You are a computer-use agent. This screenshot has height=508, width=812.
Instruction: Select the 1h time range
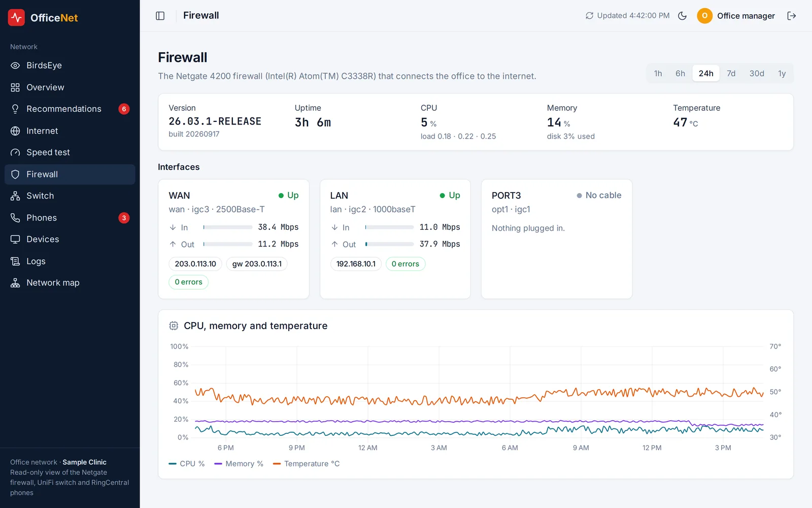pos(658,73)
